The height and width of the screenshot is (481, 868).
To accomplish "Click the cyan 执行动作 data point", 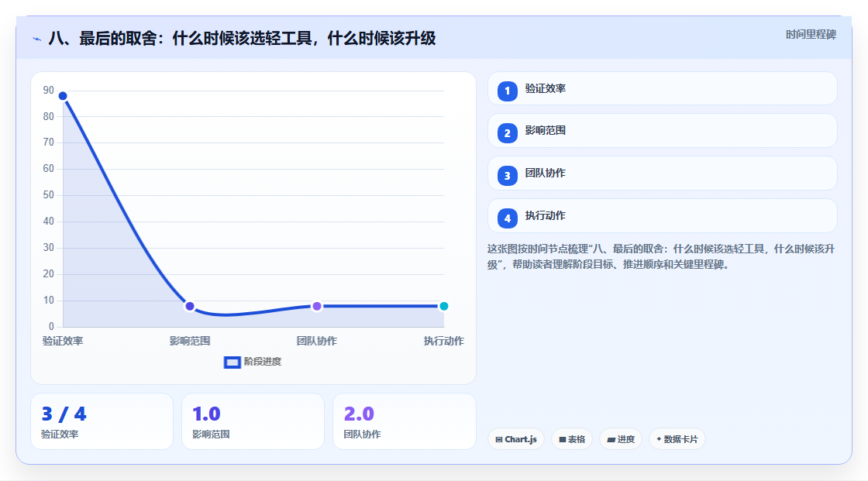I will (x=443, y=306).
